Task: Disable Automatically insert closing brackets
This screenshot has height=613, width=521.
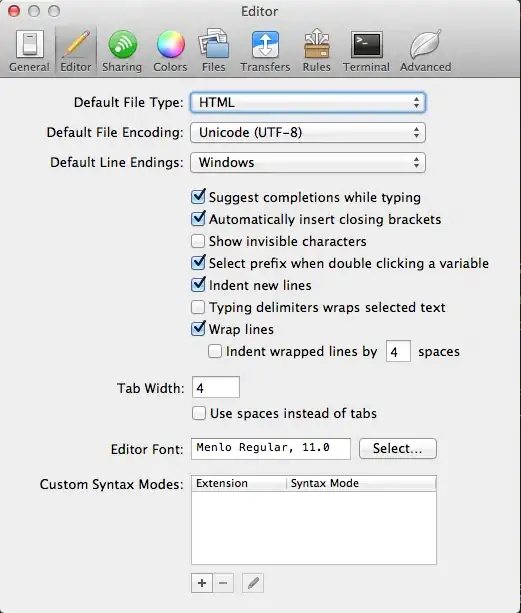Action: pyautogui.click(x=198, y=219)
